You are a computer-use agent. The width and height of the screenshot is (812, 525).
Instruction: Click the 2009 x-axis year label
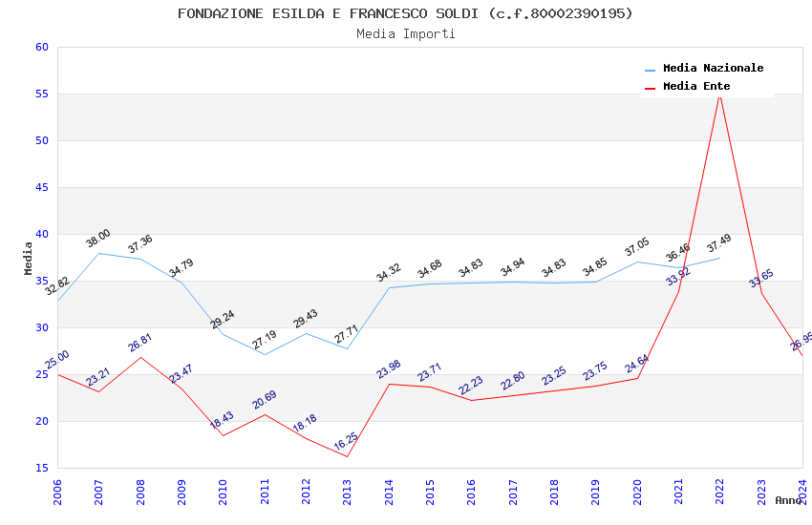pos(182,492)
